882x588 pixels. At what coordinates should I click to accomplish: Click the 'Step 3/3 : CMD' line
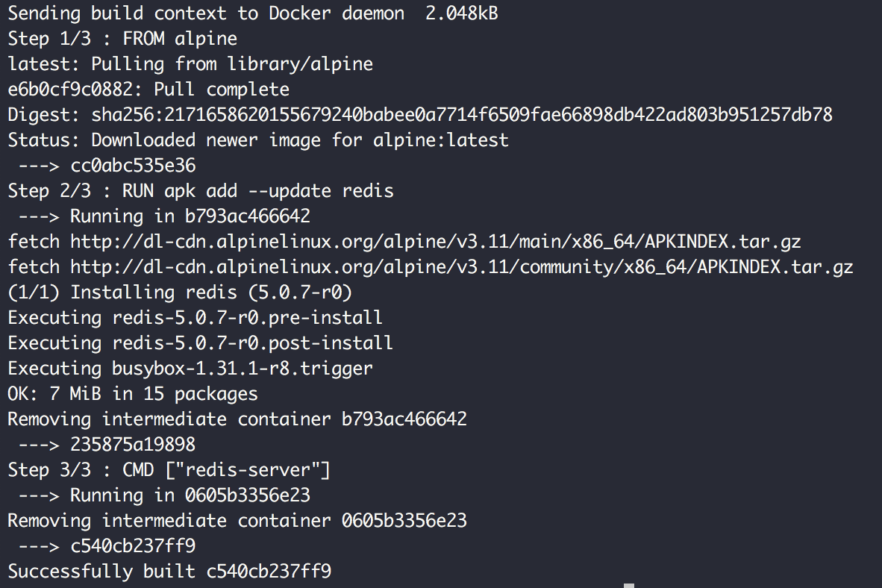(169, 470)
